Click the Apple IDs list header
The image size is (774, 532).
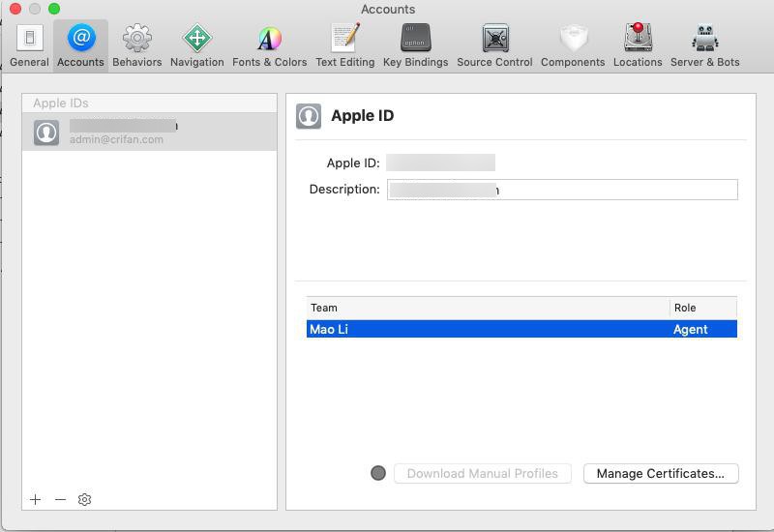tap(150, 103)
